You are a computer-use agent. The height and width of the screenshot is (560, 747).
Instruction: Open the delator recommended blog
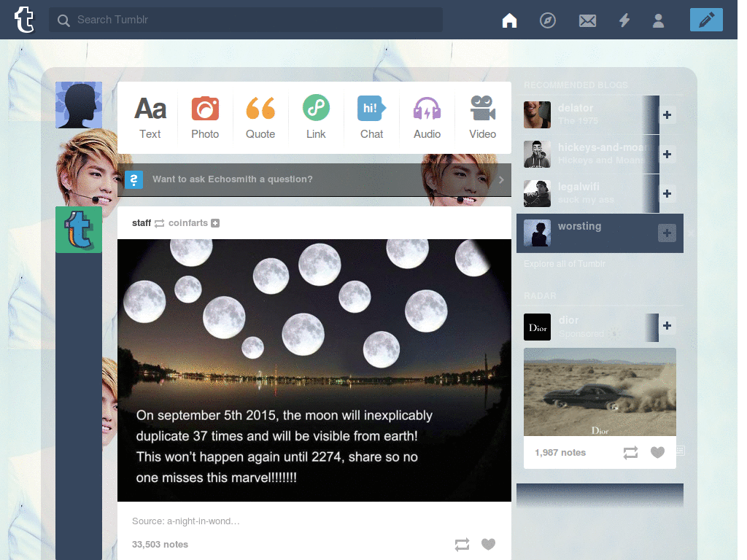pos(576,108)
